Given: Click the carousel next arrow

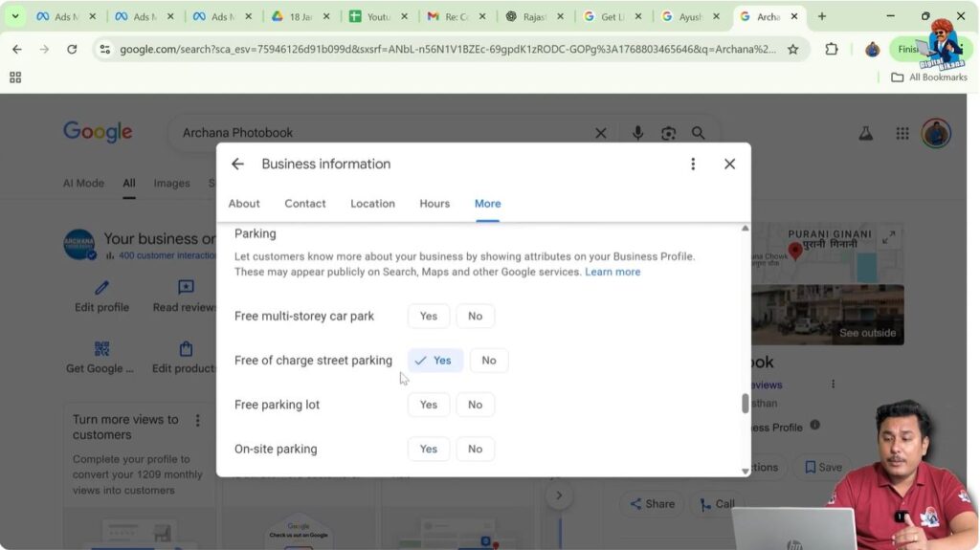Looking at the screenshot, I should [x=559, y=495].
